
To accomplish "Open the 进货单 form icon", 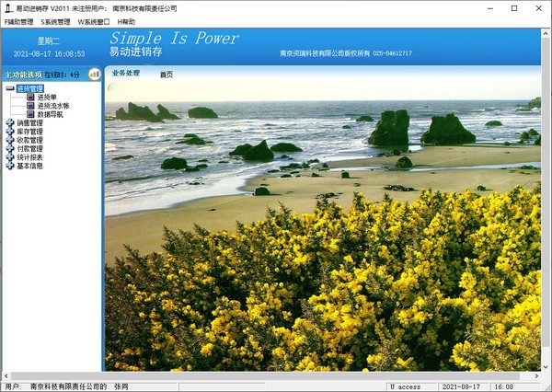I will coord(30,97).
